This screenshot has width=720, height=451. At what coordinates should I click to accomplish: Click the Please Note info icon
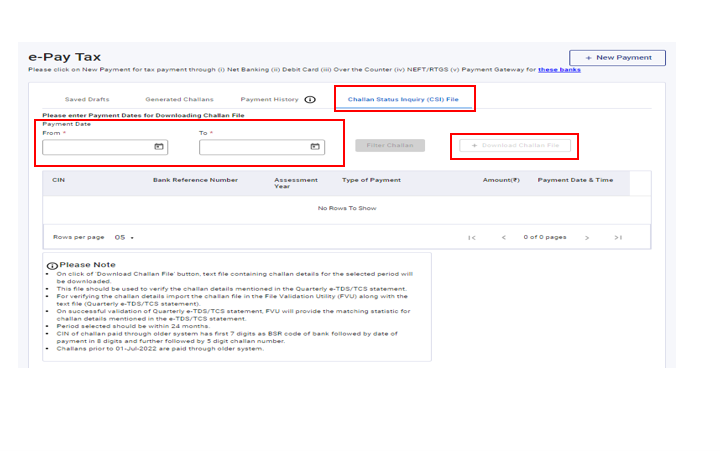pyautogui.click(x=52, y=265)
